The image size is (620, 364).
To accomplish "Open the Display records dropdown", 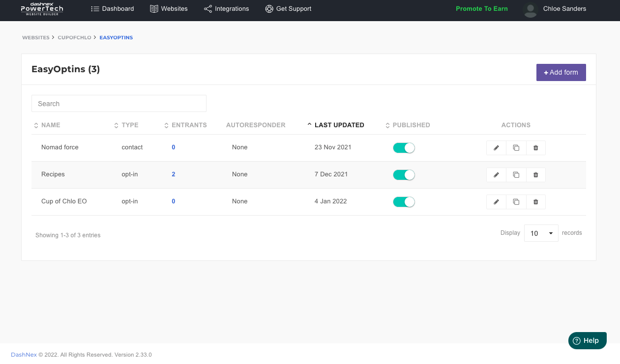I will [541, 233].
